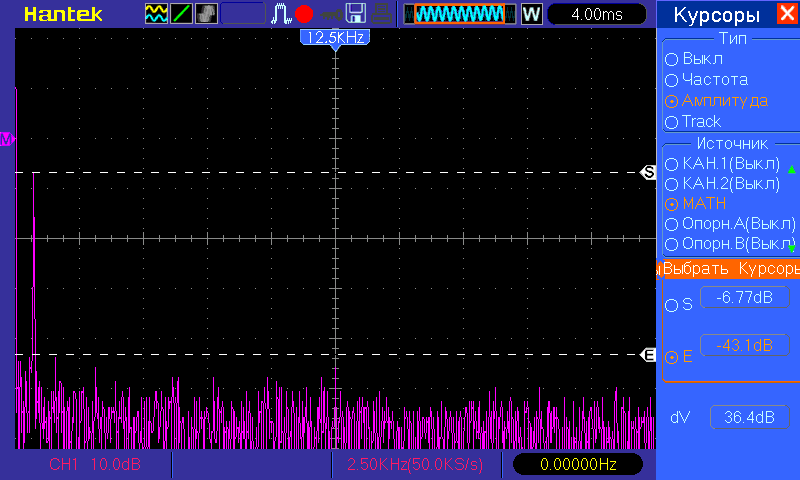
Task: Click the S cursor value -6.77dB
Action: point(744,297)
